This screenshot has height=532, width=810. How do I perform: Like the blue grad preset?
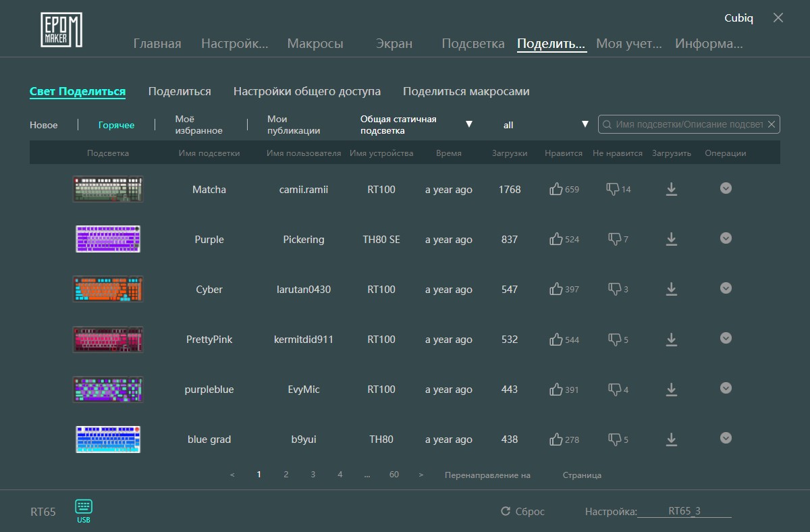[556, 439]
